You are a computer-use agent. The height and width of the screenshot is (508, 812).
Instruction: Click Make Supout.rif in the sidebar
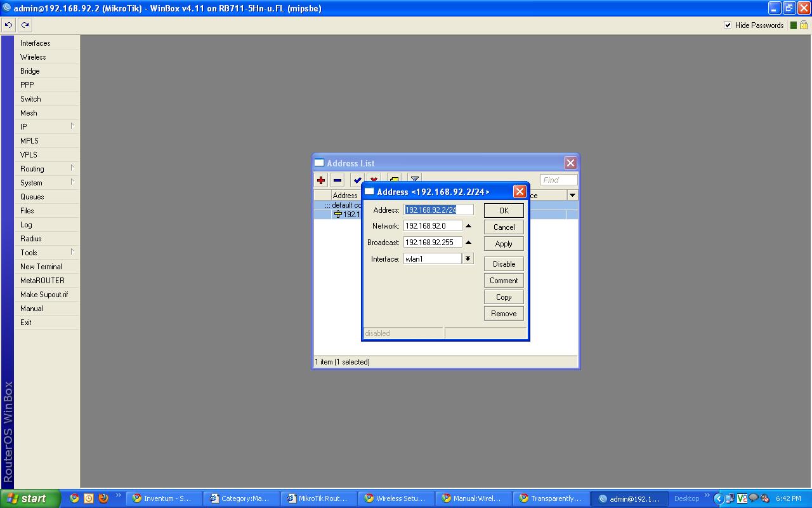48,295
